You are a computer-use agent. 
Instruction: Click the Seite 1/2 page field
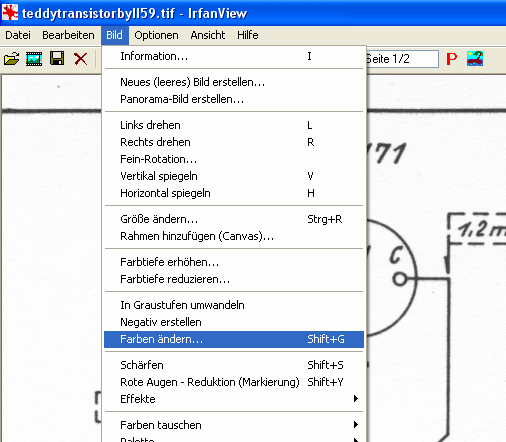click(x=402, y=59)
